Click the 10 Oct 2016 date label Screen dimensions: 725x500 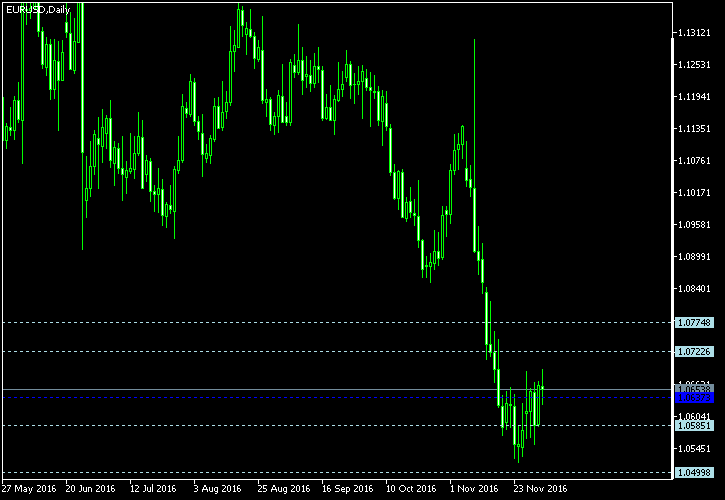(411, 489)
